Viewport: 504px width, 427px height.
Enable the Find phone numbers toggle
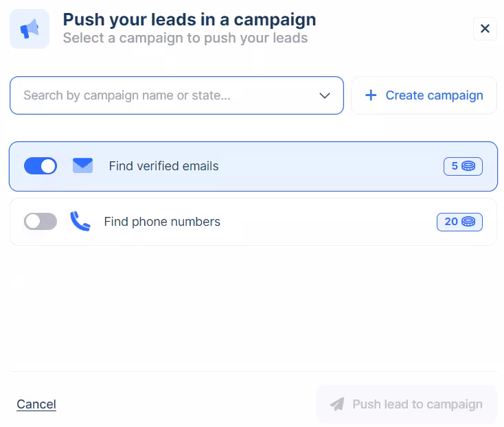41,222
